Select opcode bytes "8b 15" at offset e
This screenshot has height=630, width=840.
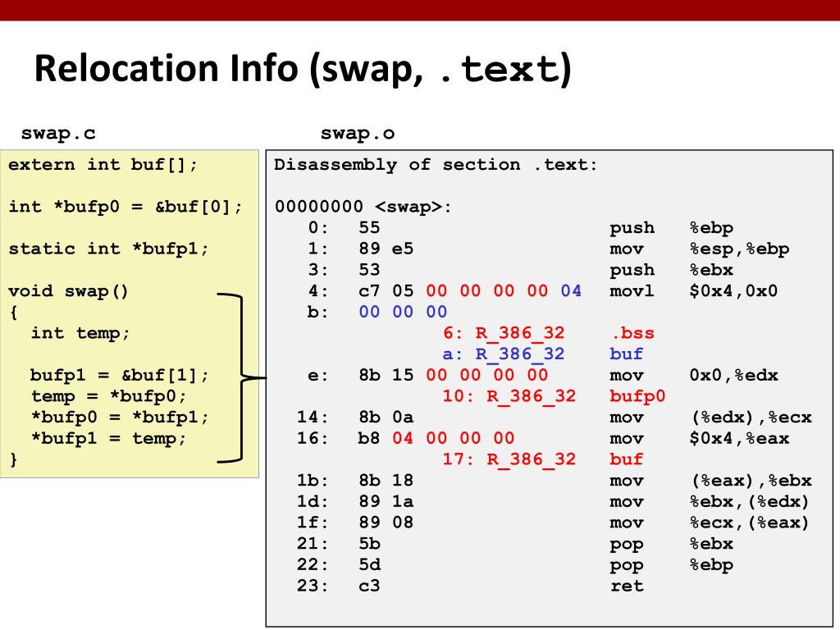[386, 375]
